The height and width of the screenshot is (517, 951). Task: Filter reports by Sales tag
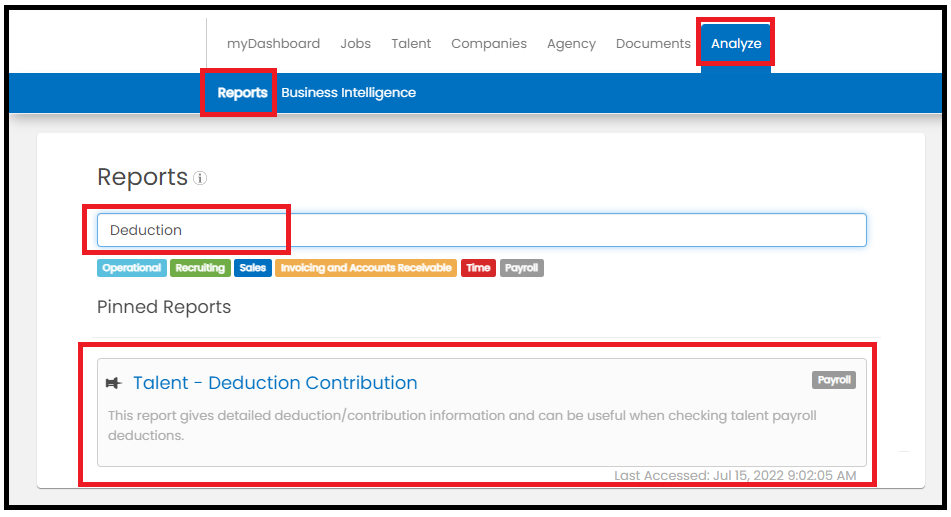[253, 268]
